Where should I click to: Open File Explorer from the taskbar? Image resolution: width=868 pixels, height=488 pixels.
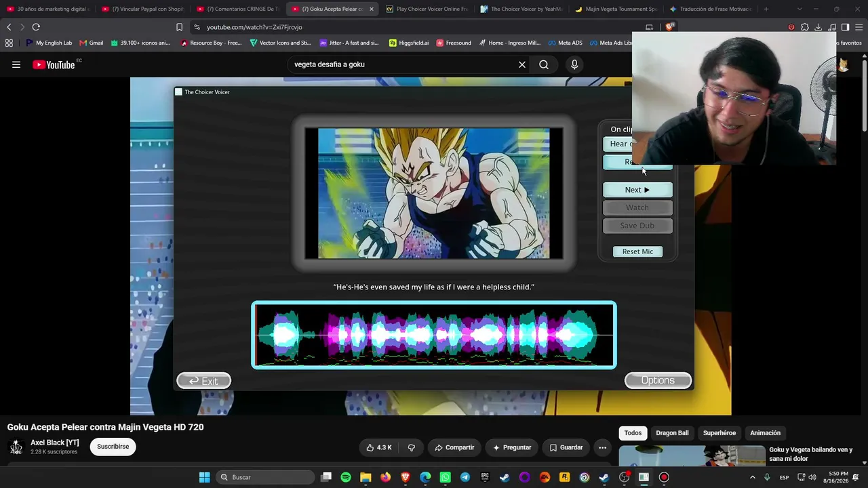tap(366, 477)
